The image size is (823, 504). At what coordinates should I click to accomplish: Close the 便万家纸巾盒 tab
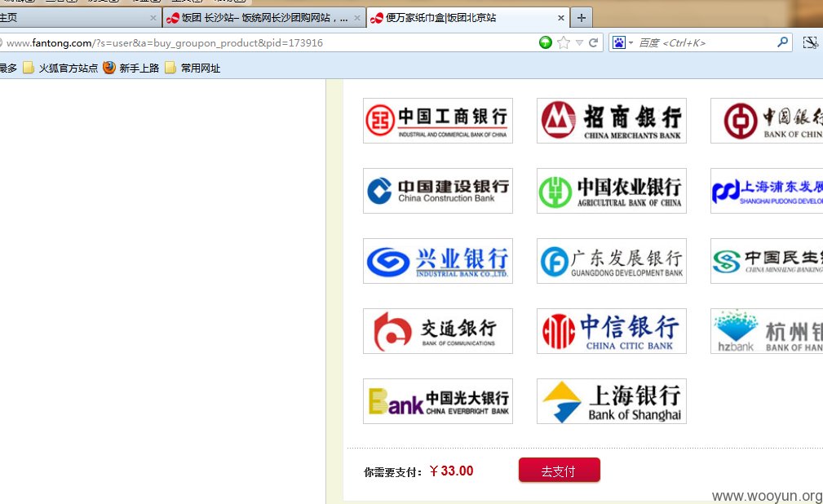[560, 18]
